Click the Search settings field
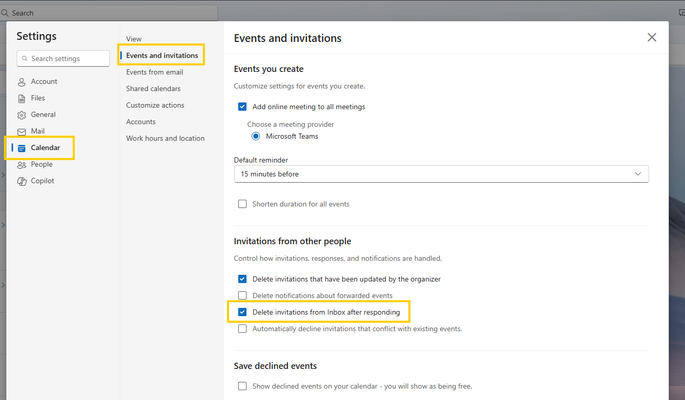 pyautogui.click(x=63, y=59)
